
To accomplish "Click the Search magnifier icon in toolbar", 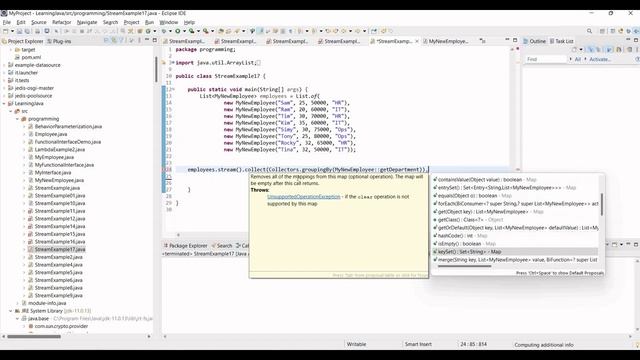I will tap(589, 31).
